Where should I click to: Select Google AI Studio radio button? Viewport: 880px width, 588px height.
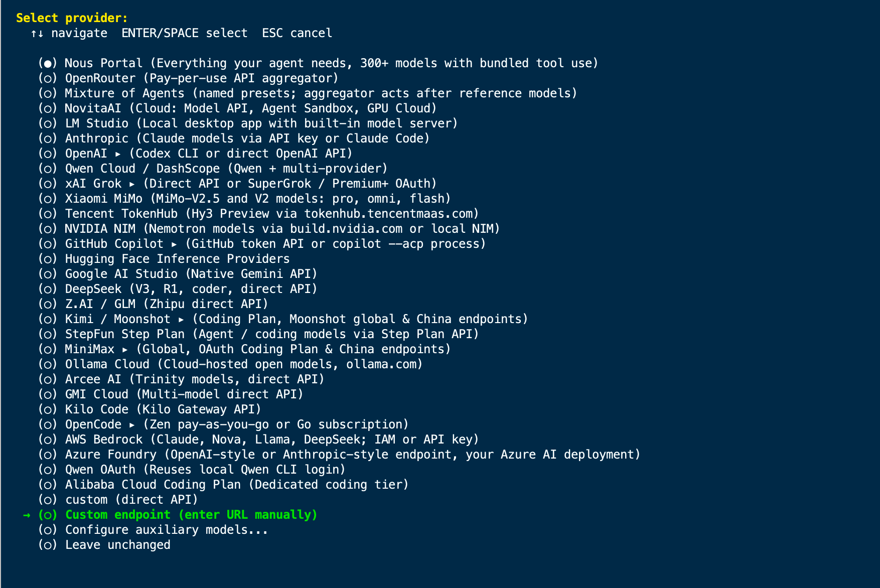click(48, 274)
